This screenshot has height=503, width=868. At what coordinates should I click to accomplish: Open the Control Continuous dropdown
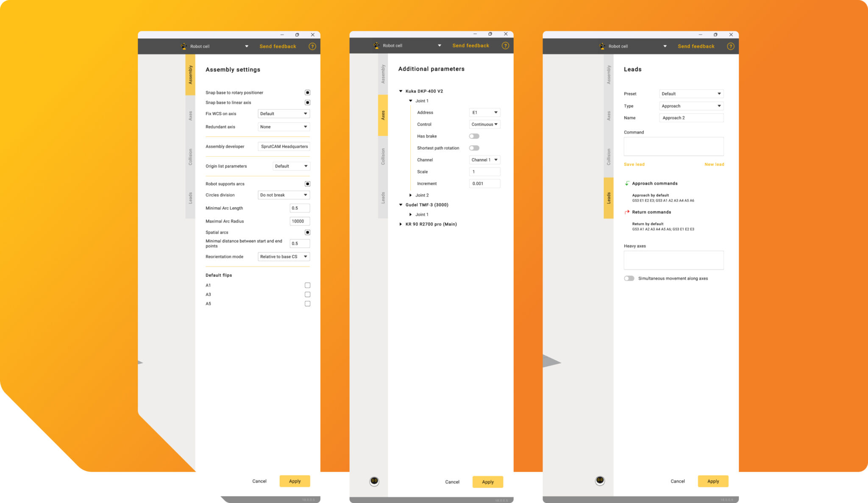484,125
